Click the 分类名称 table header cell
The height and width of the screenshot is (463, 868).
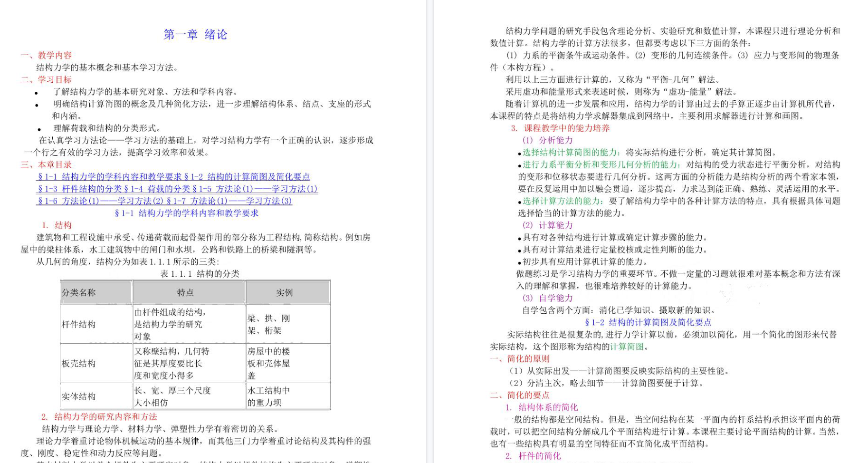pos(79,293)
